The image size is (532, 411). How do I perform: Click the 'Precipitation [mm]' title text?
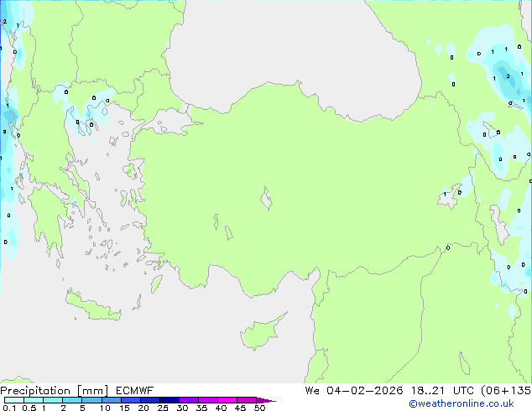tap(55, 391)
